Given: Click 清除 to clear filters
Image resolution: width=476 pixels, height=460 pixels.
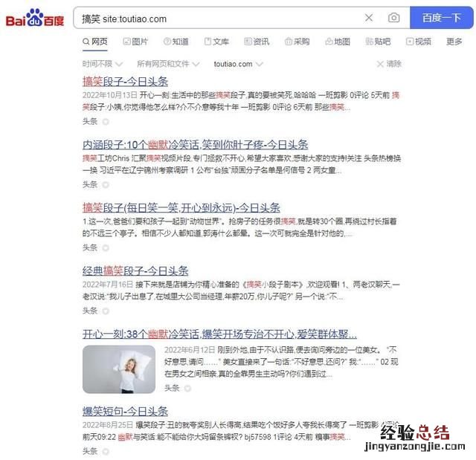Looking at the screenshot, I should point(389,64).
